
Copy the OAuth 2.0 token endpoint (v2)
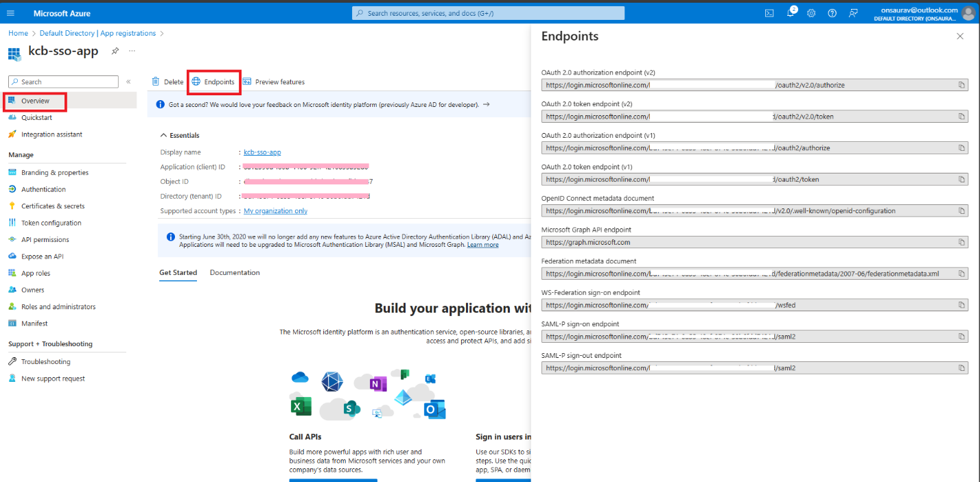961,117
